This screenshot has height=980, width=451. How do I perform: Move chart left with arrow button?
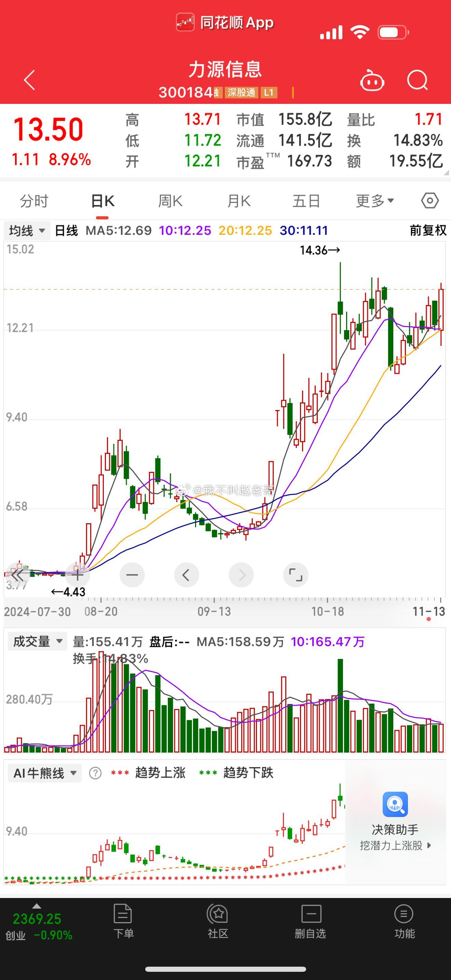tap(186, 575)
